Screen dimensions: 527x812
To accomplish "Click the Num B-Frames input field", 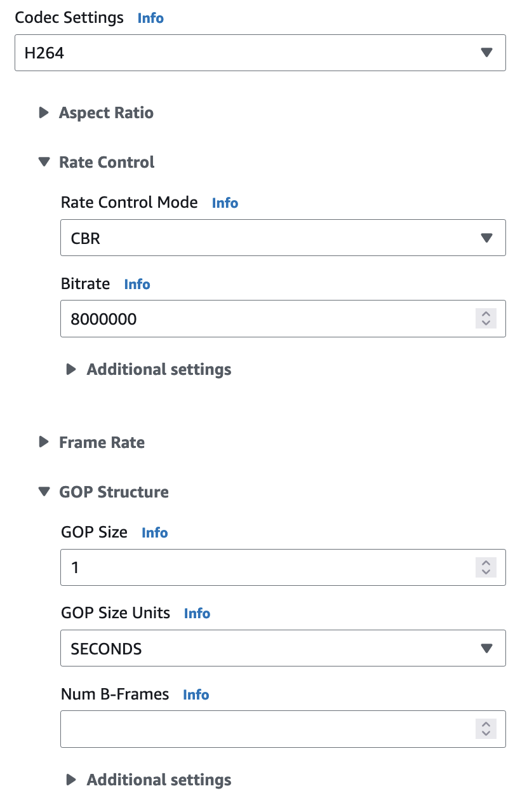I will point(267,729).
